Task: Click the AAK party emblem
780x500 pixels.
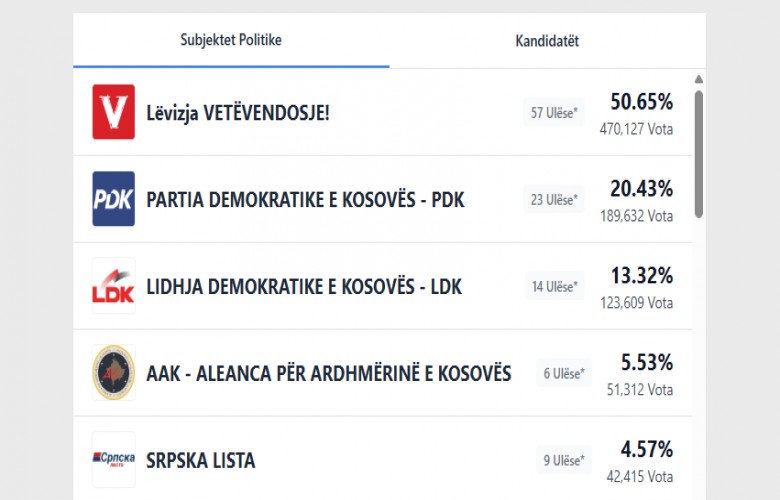Action: pos(113,373)
